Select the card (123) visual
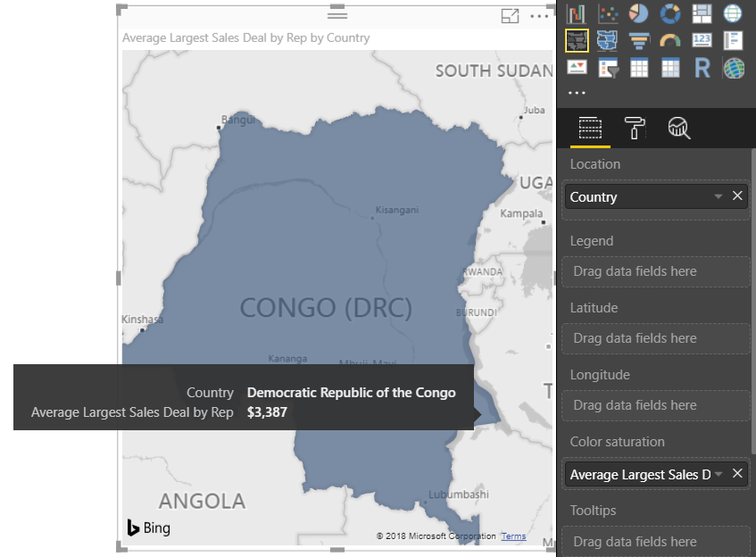Image resolution: width=756 pixels, height=557 pixels. click(702, 40)
